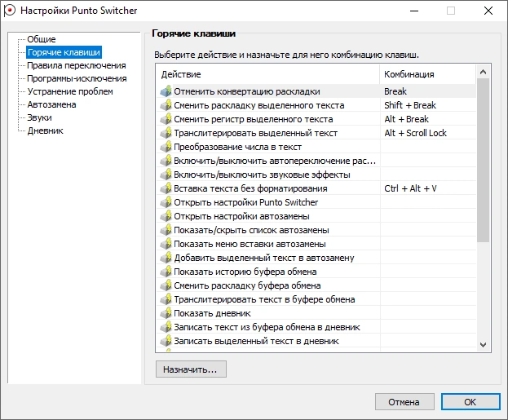
Task: Click the hotkey list scroll up arrow
Action: (x=483, y=72)
